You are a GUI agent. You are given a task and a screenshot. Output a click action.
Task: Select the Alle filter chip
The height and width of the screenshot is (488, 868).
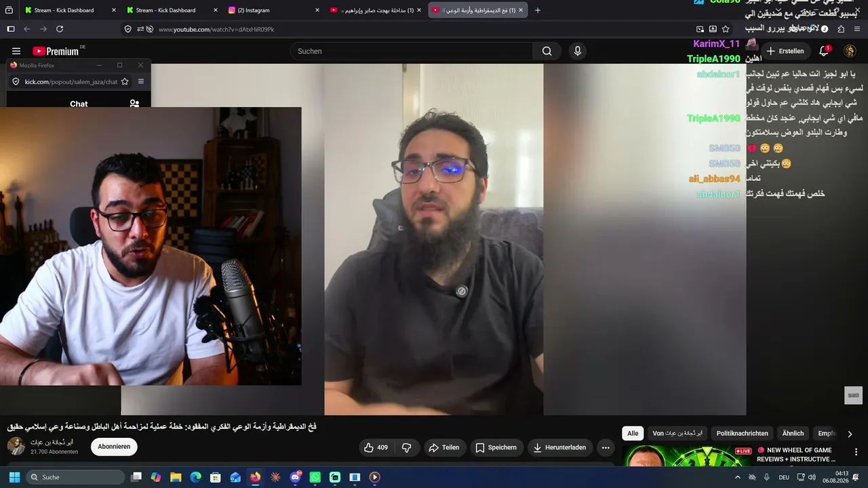633,434
